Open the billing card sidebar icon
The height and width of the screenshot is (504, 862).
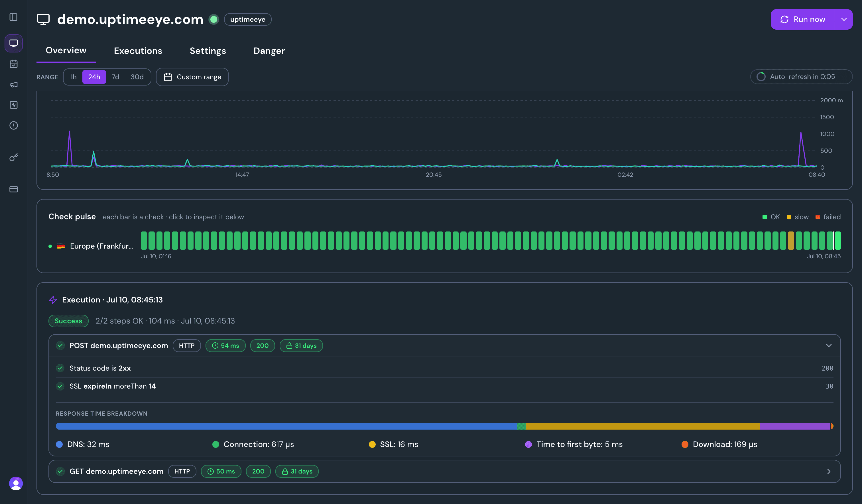14,189
